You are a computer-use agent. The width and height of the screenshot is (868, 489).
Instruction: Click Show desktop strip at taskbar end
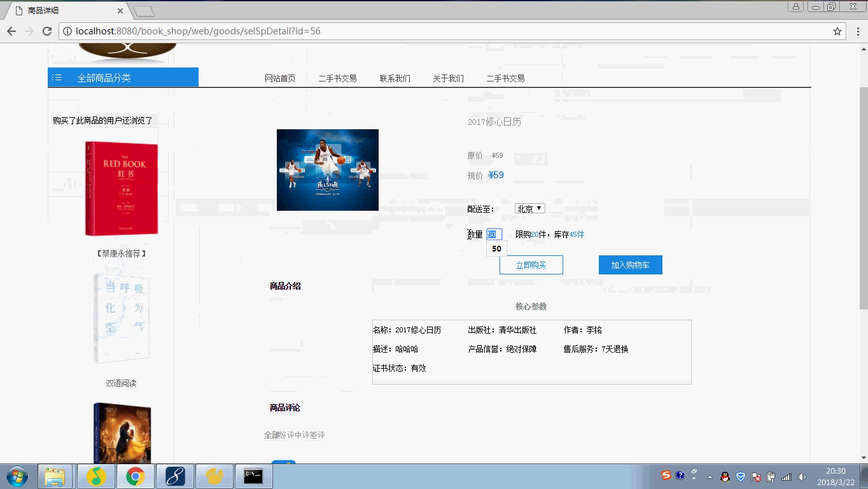click(864, 477)
